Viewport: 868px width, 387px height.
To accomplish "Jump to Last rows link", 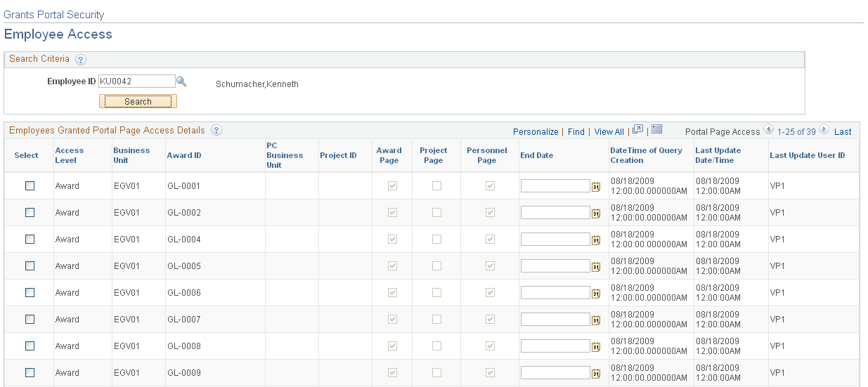I will point(843,131).
